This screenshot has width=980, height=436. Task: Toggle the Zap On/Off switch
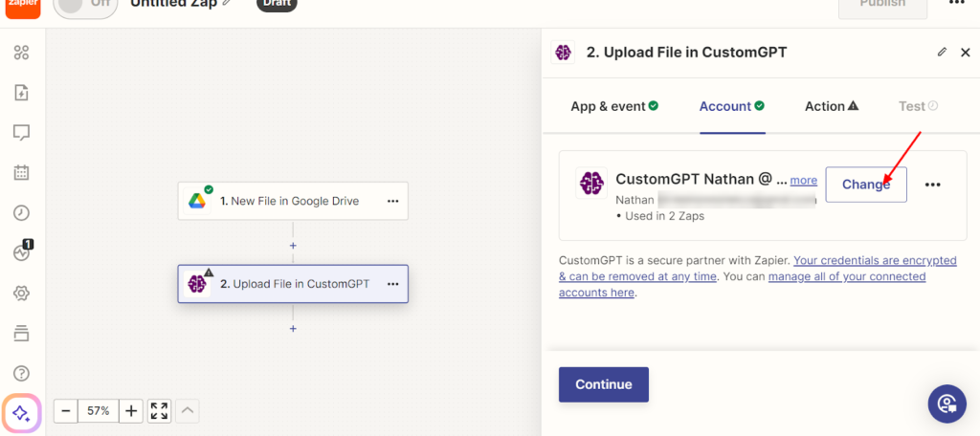[85, 8]
